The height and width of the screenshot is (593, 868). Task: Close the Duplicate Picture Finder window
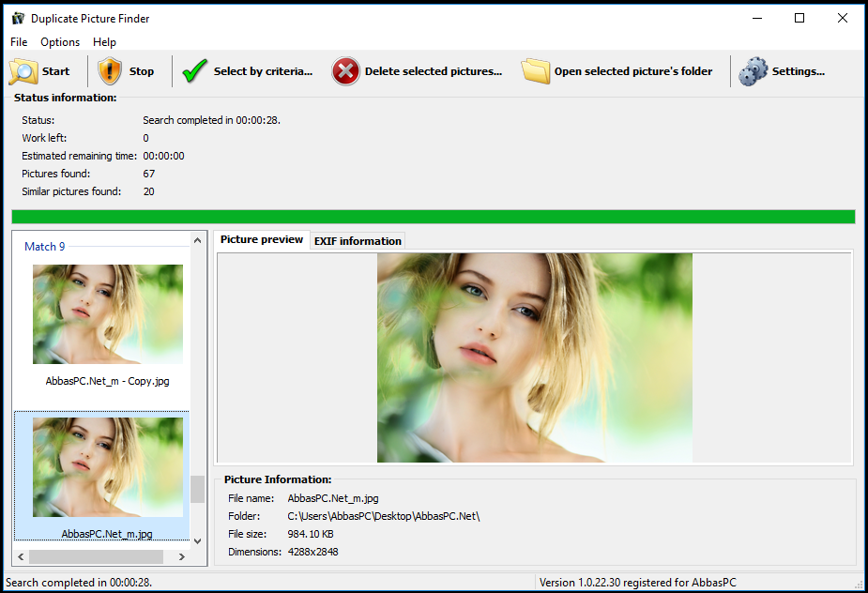[843, 18]
